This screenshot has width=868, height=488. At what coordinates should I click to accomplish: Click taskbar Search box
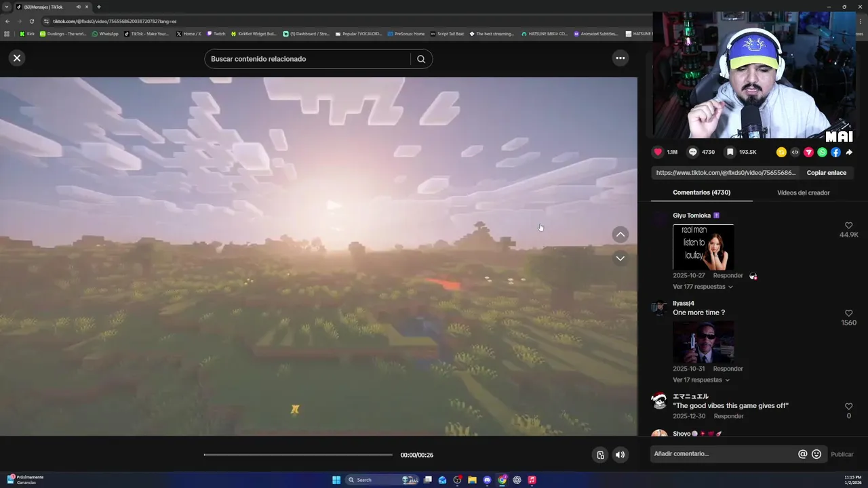click(x=383, y=480)
